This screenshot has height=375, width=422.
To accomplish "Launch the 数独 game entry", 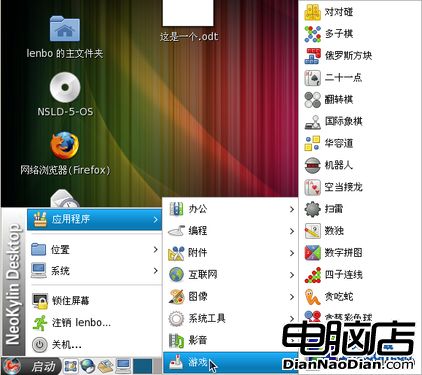I will (360, 231).
